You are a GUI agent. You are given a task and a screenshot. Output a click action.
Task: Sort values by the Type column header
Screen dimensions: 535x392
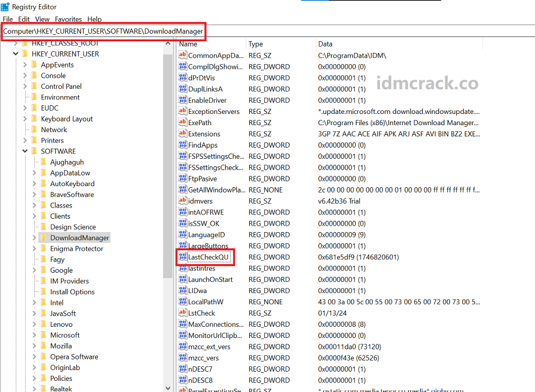point(280,44)
